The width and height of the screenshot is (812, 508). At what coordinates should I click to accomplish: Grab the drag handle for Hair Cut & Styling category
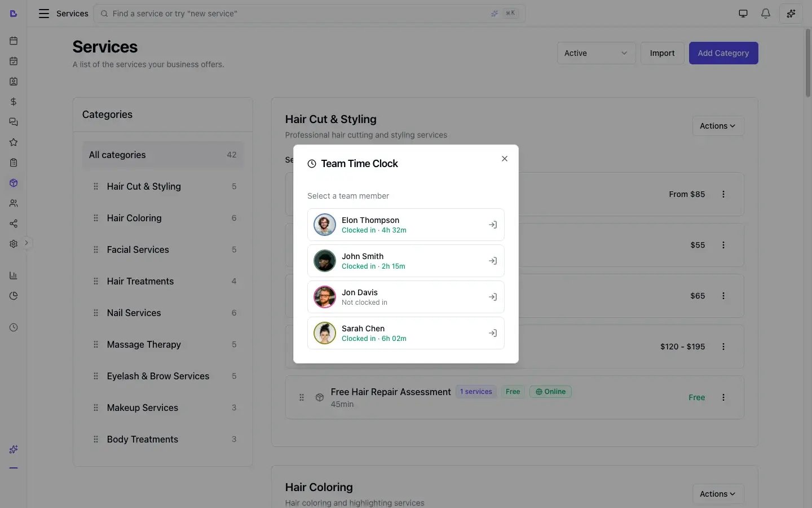click(x=95, y=186)
